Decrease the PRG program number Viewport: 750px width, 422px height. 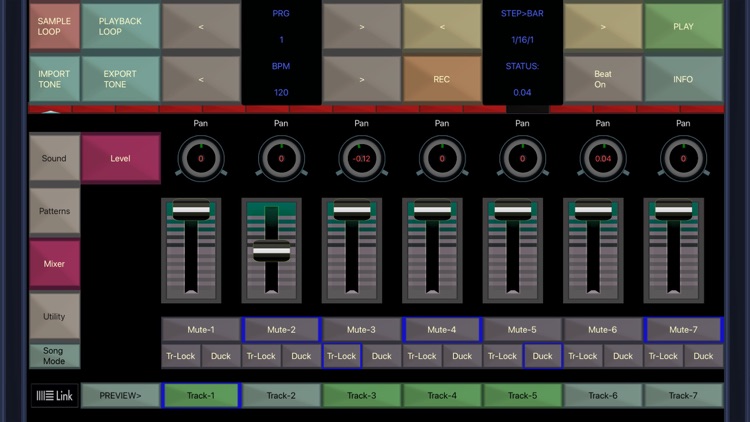201,26
